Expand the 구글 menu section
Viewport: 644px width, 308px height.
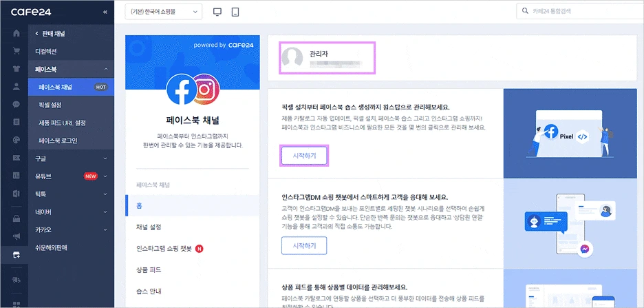105,158
